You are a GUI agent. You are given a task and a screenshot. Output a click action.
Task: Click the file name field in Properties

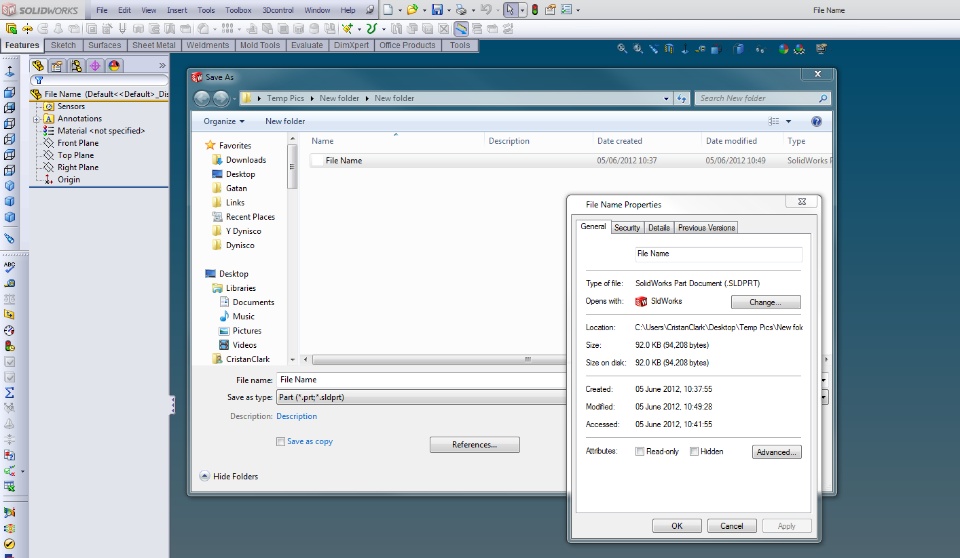(718, 254)
